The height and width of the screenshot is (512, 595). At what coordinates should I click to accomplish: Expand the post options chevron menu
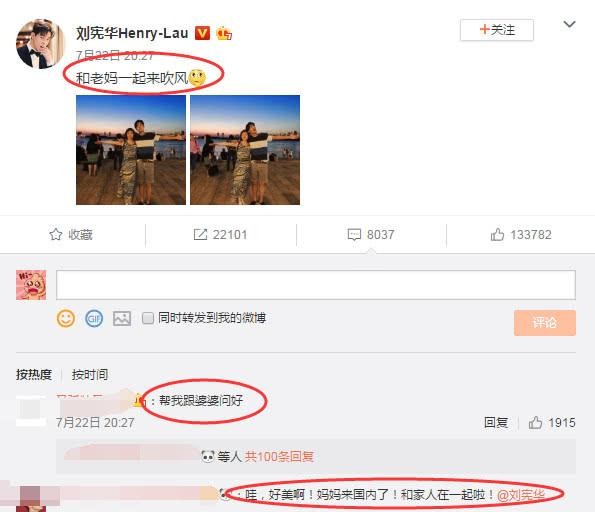click(x=569, y=25)
